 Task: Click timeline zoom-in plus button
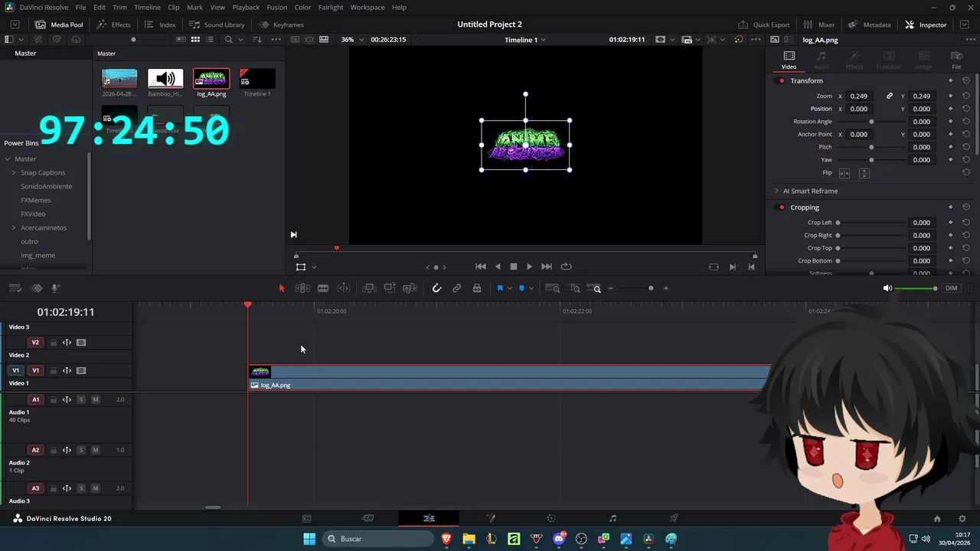tap(666, 289)
